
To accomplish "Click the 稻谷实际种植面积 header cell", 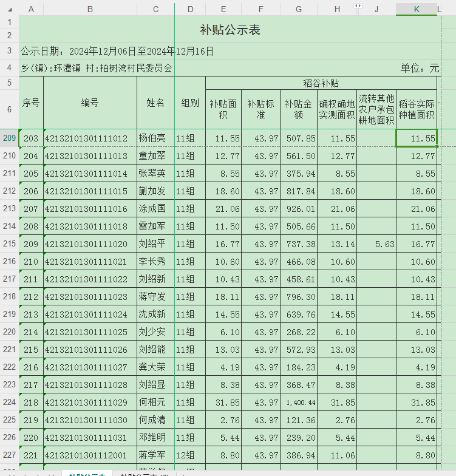I will (x=417, y=109).
